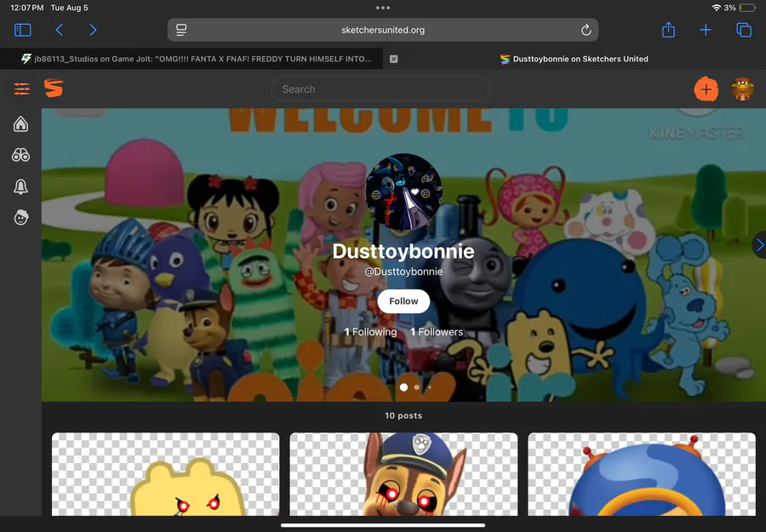Click the sketchersunited.org address bar

(x=383, y=30)
